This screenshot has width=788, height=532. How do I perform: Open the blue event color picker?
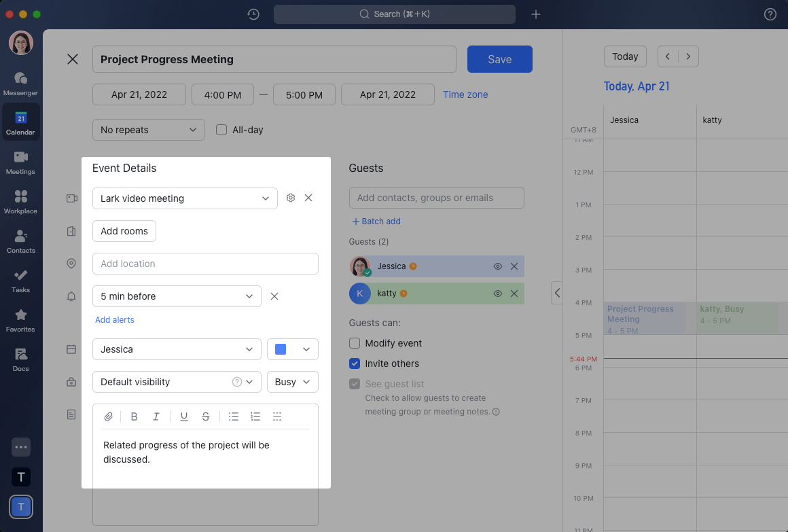292,349
